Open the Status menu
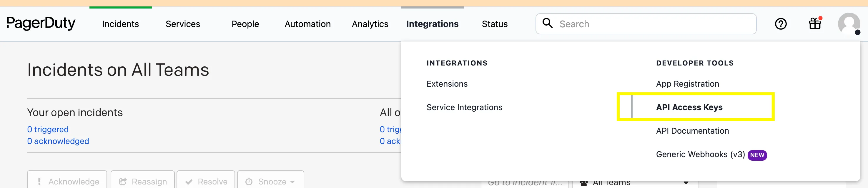868x188 pixels. [494, 24]
